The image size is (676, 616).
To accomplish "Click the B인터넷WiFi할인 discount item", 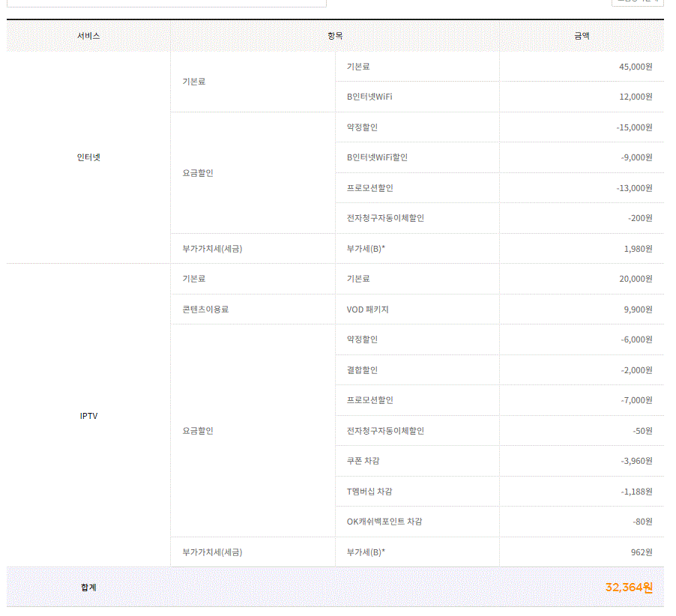I will tap(377, 157).
